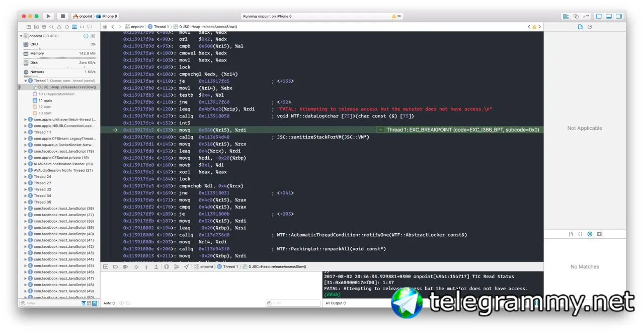Screen dimensions: 644x333
Task: Open the onpoint scheme selector
Action: coord(83,16)
